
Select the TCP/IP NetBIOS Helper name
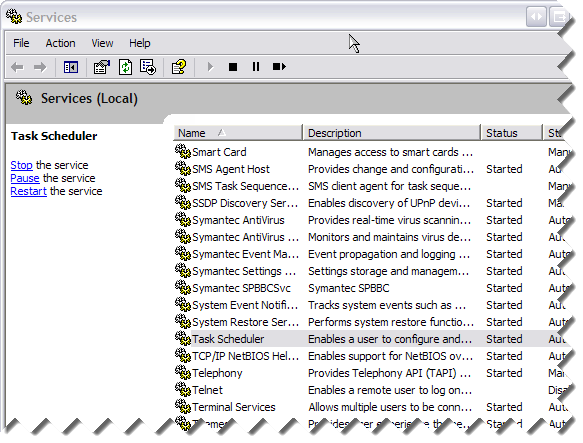[245, 356]
